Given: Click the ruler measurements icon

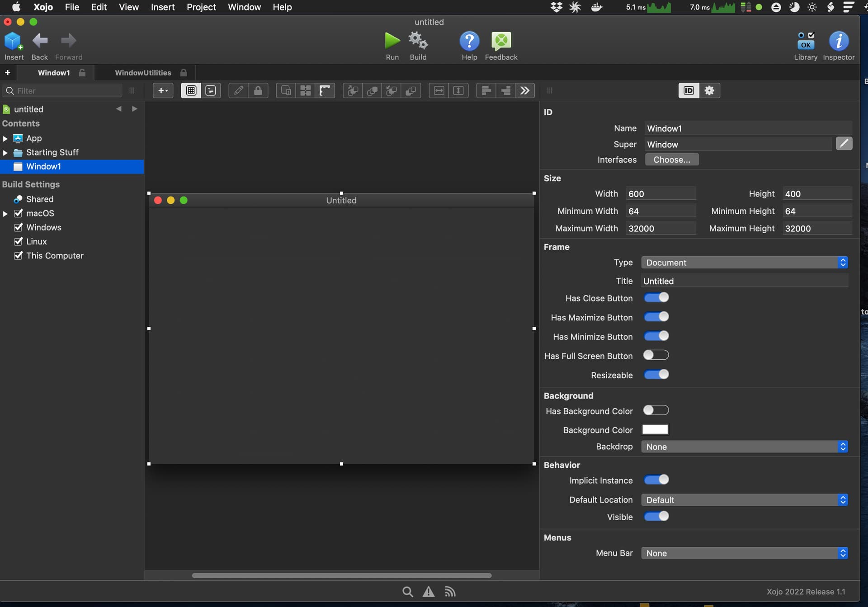Looking at the screenshot, I should (x=325, y=91).
